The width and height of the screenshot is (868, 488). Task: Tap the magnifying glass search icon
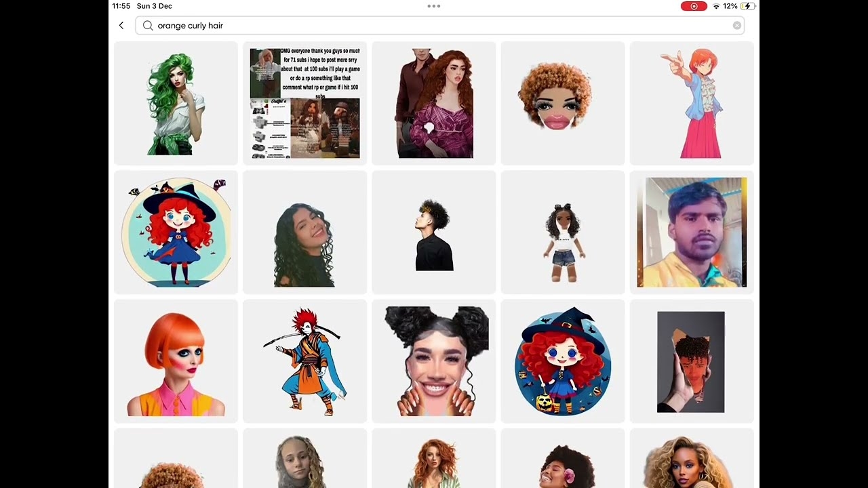click(x=148, y=26)
